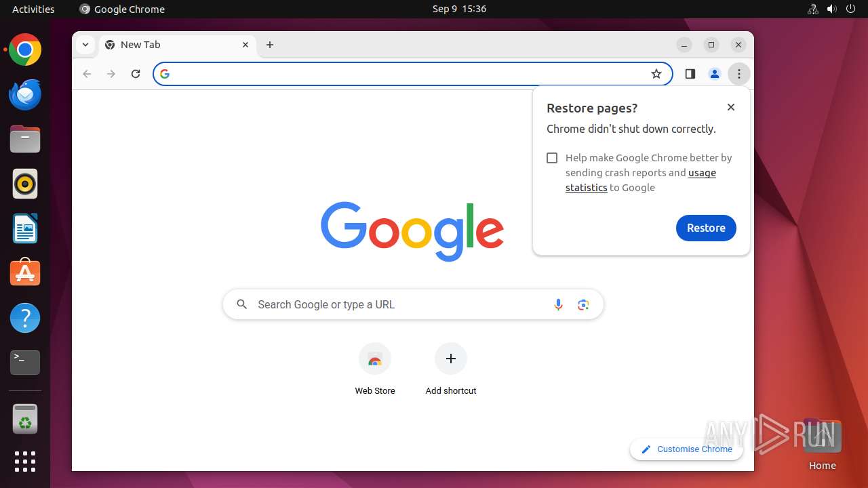This screenshot has width=868, height=488.
Task: Click the forward navigation arrow
Action: tap(111, 74)
